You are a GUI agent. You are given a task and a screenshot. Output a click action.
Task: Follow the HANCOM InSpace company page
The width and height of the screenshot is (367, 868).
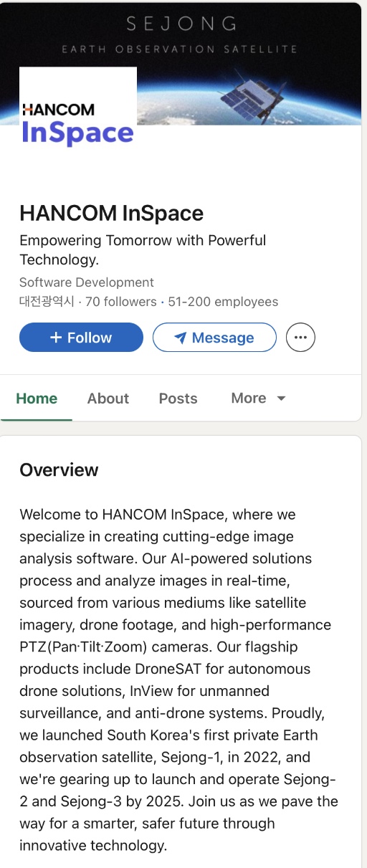pyautogui.click(x=81, y=338)
